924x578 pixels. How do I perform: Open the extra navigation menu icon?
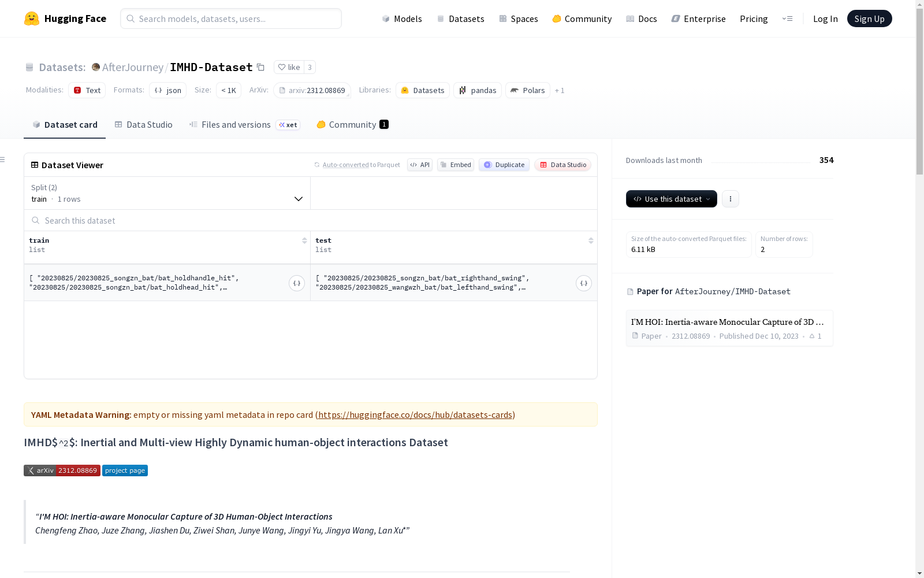[787, 18]
